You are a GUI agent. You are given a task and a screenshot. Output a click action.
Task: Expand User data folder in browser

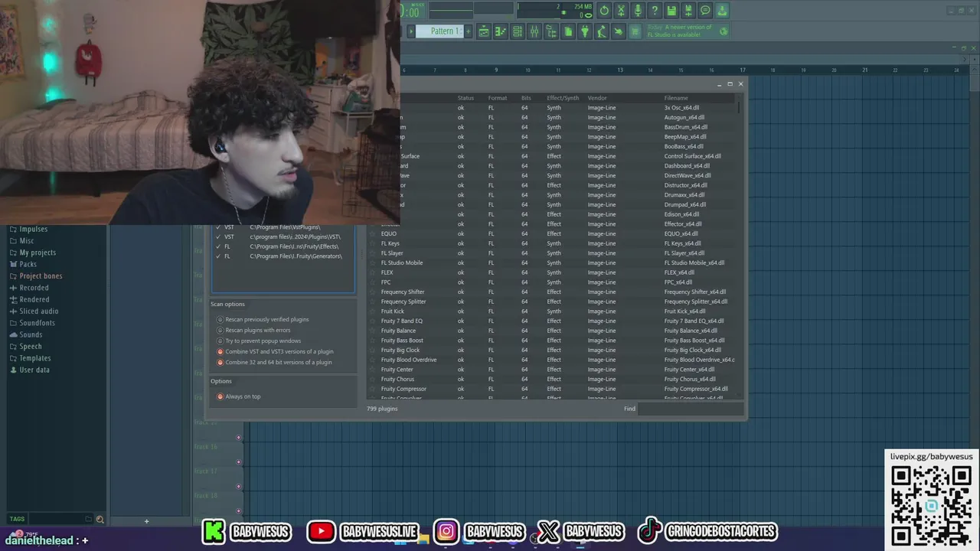(29, 370)
